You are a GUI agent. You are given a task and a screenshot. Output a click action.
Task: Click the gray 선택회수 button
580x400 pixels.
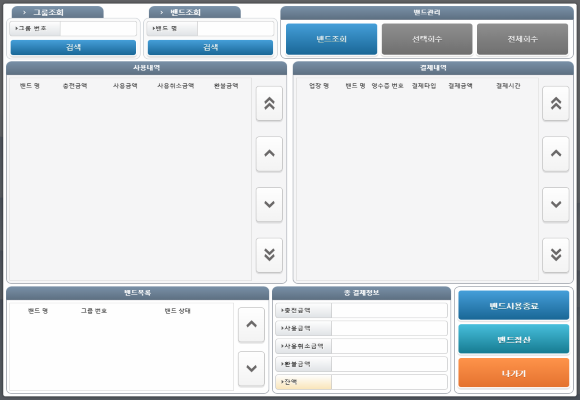pyautogui.click(x=427, y=39)
